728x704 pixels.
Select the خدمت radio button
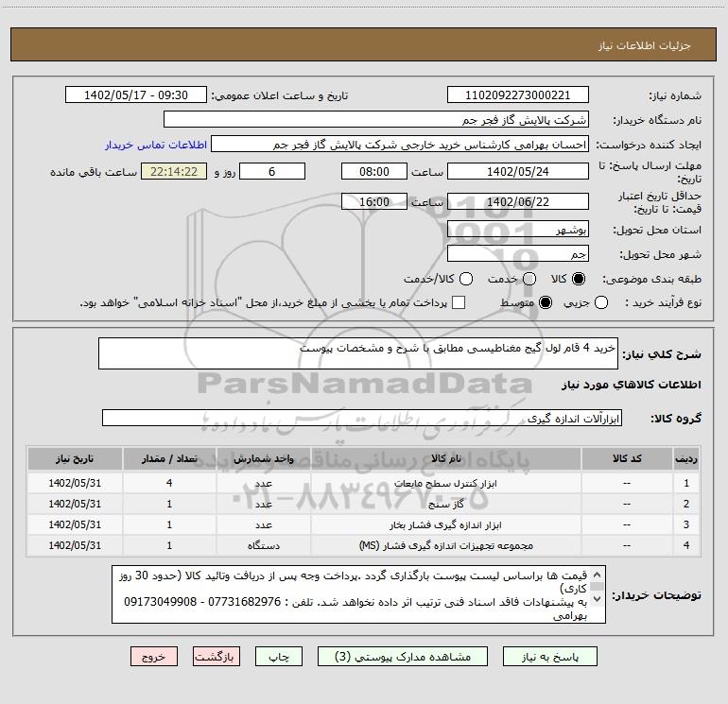point(529,279)
